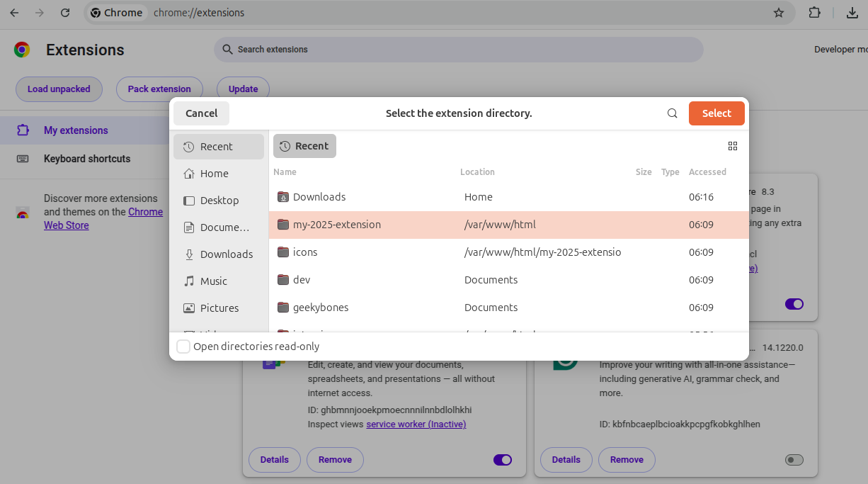Open Keyboard shortcuts section
868x484 pixels.
coord(87,159)
